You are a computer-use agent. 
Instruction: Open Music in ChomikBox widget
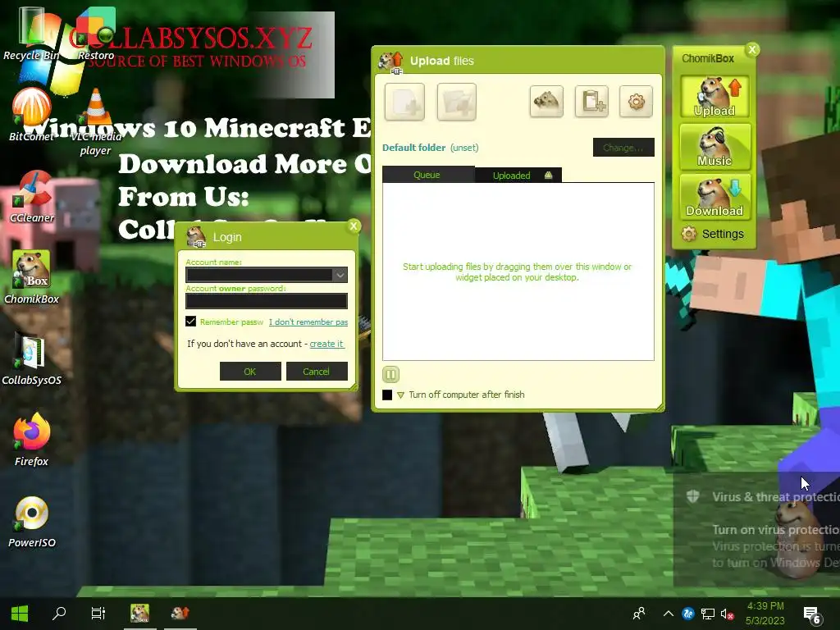point(714,146)
